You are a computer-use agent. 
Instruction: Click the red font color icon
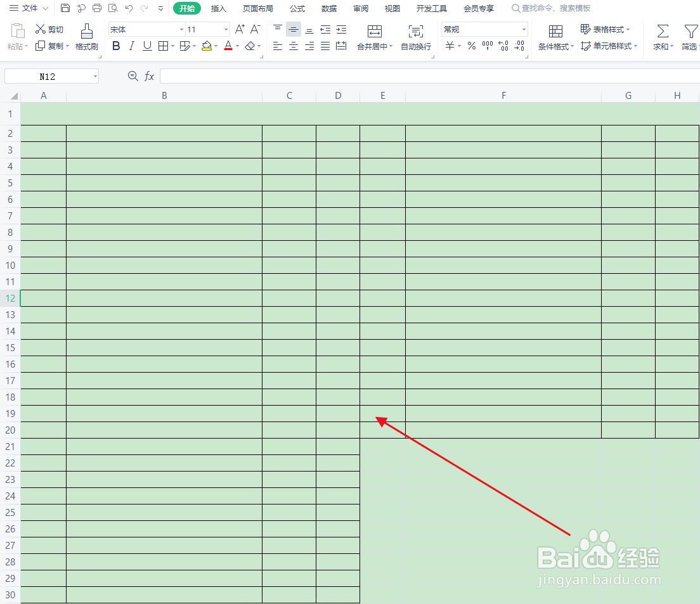pyautogui.click(x=228, y=46)
